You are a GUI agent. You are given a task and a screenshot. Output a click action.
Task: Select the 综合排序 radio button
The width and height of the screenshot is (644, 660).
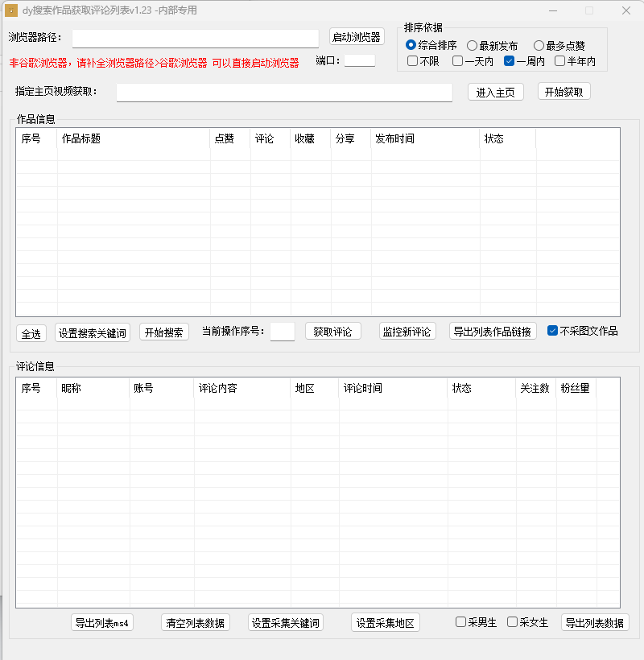[411, 46]
